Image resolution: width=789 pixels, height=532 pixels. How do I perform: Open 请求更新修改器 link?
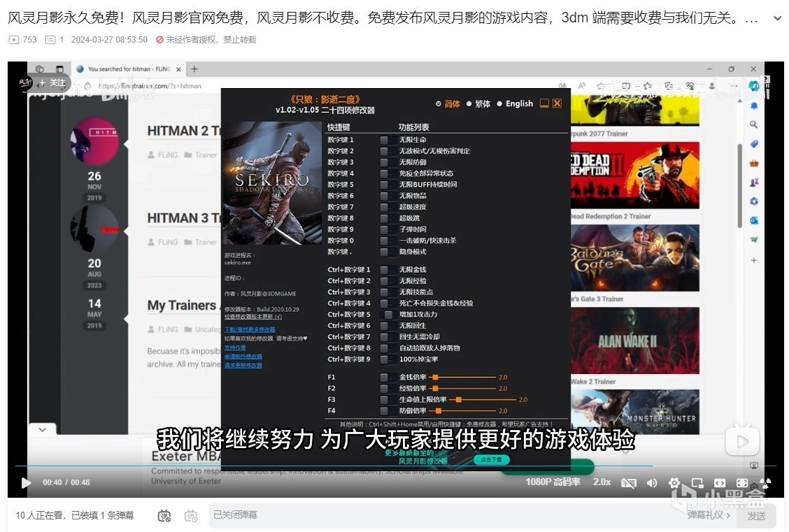click(243, 366)
